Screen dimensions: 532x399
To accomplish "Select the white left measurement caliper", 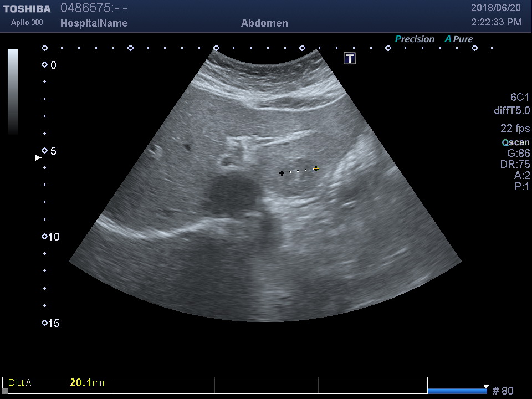I will click(x=282, y=173).
